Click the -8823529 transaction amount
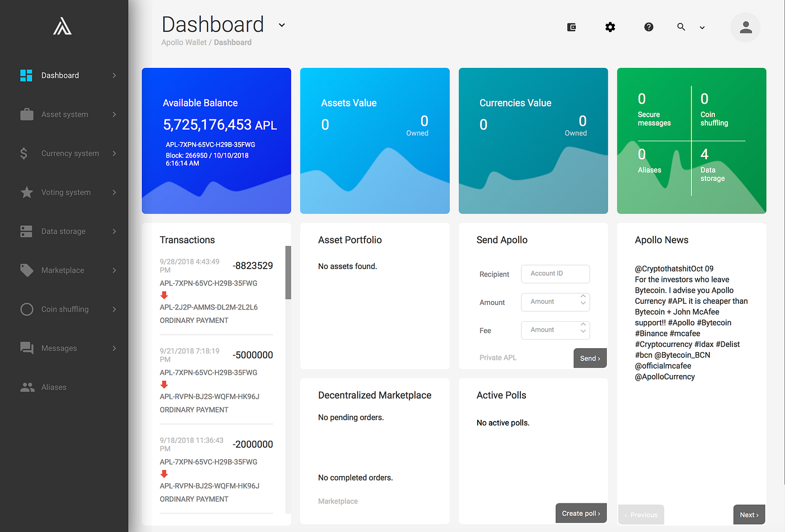 pos(253,266)
